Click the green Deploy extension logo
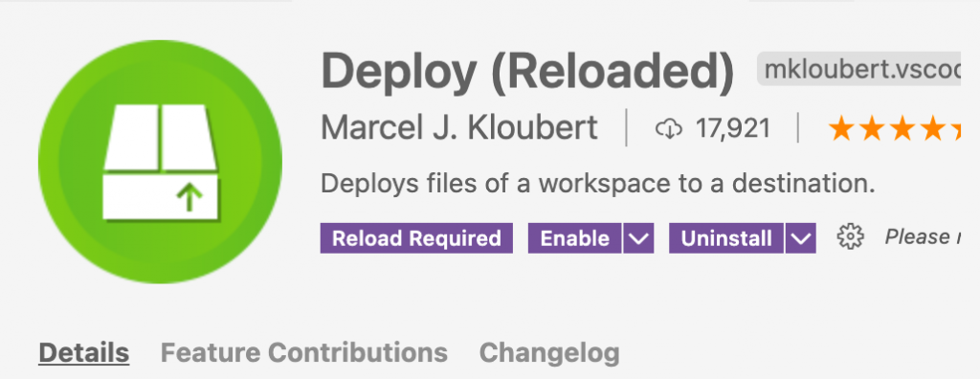The height and width of the screenshot is (379, 980). pos(160,162)
